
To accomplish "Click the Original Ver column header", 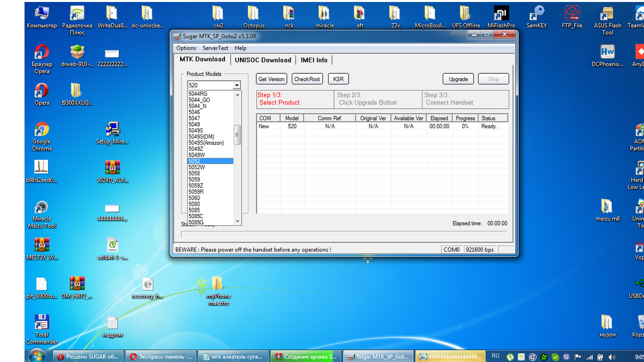I will [373, 118].
